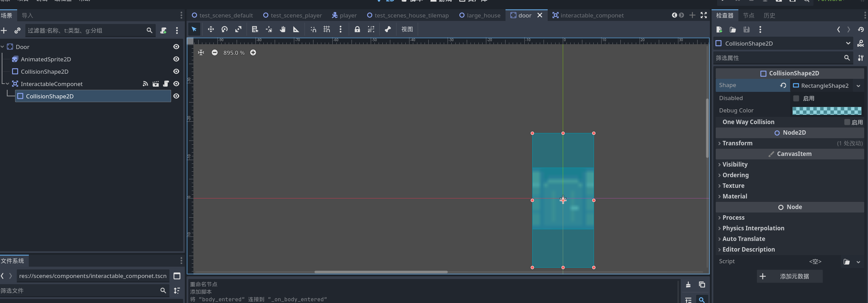Activate the Pan hand tool
Viewport: 868px width, 303px height.
point(282,29)
